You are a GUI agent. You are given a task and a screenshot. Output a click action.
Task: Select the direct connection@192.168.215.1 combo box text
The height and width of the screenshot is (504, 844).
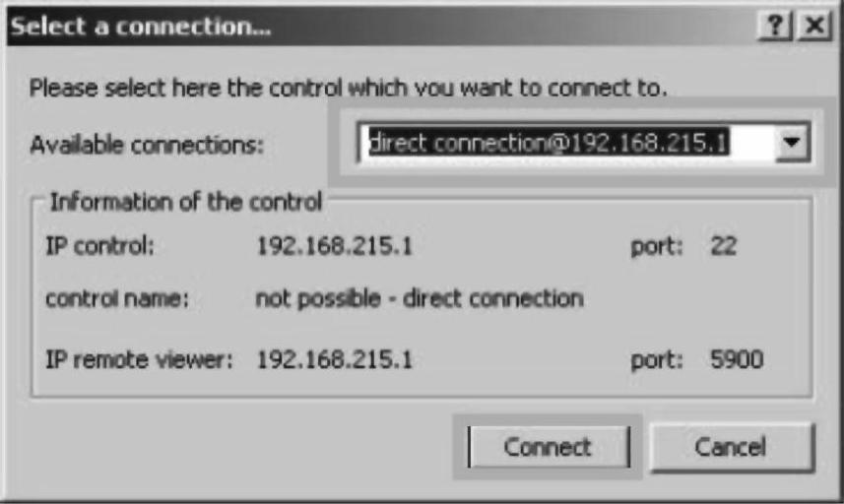point(549,143)
